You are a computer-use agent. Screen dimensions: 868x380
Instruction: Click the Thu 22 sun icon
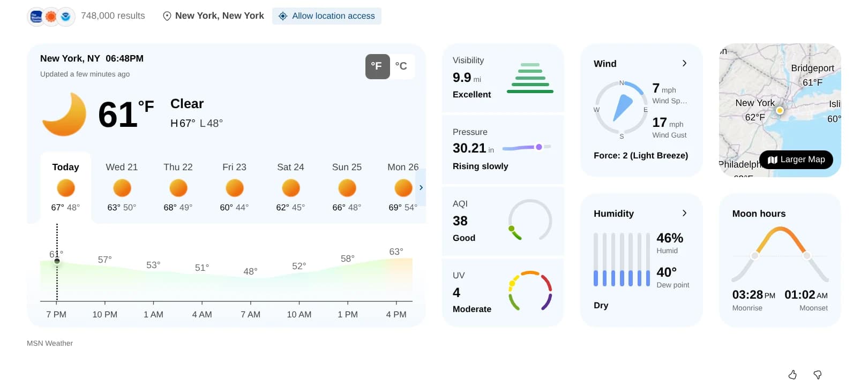(x=178, y=188)
